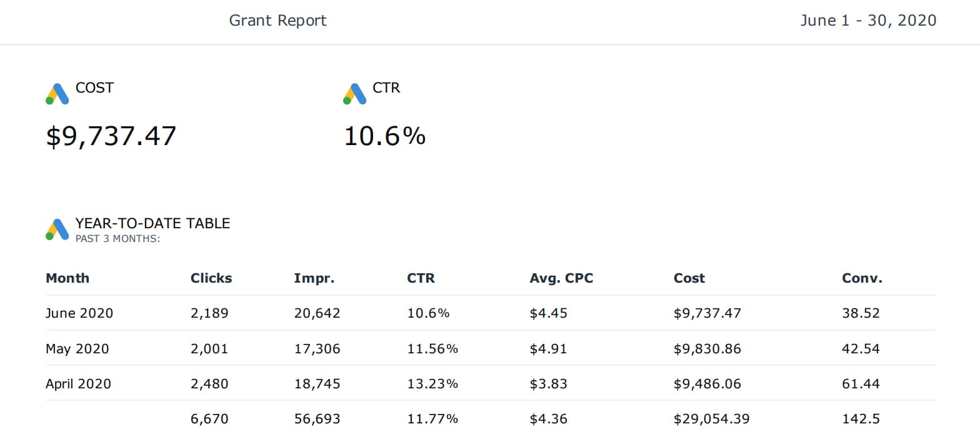Select the June 2020 row label
Screen dimensions: 980x444
click(79, 313)
